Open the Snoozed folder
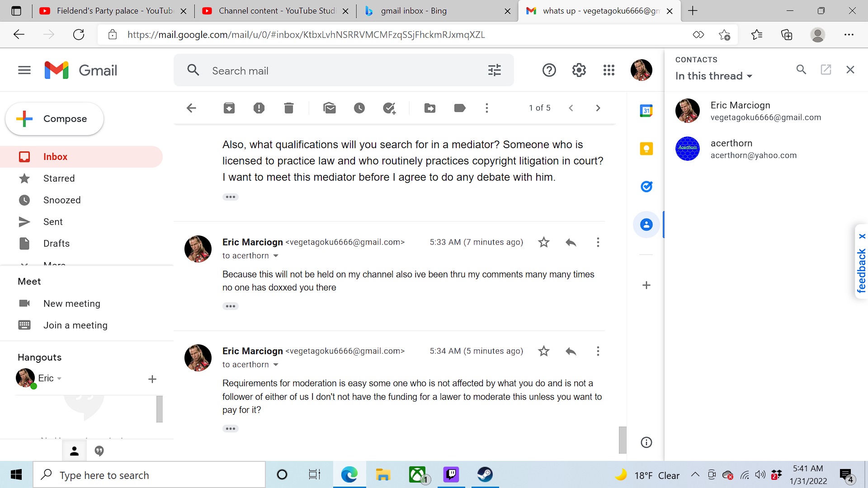The width and height of the screenshot is (868, 488). click(81, 200)
